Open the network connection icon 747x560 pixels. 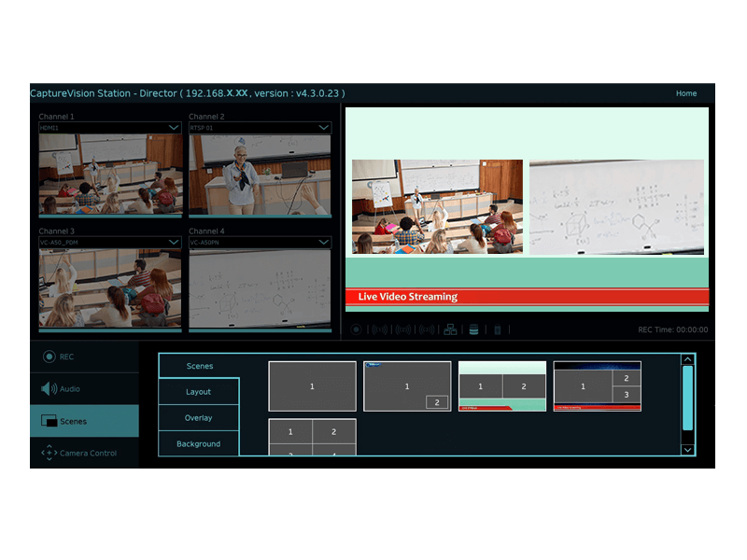tap(450, 329)
